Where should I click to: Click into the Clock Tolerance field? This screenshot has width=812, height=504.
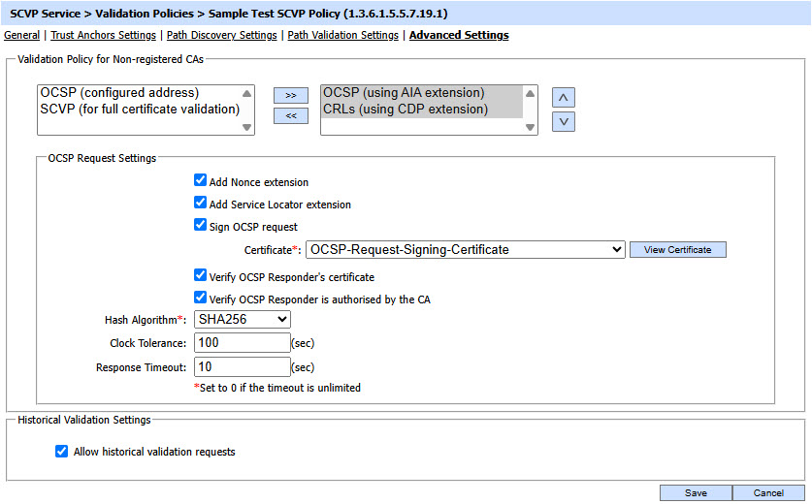(x=243, y=343)
